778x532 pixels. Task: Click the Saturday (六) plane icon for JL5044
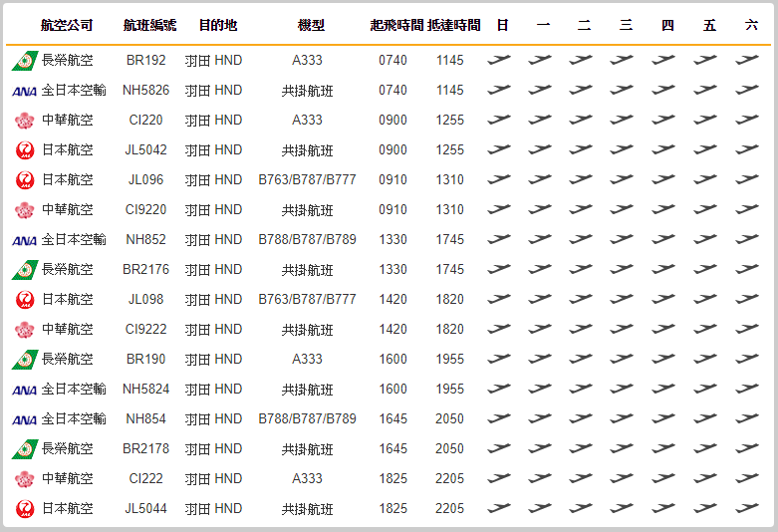[x=747, y=508]
